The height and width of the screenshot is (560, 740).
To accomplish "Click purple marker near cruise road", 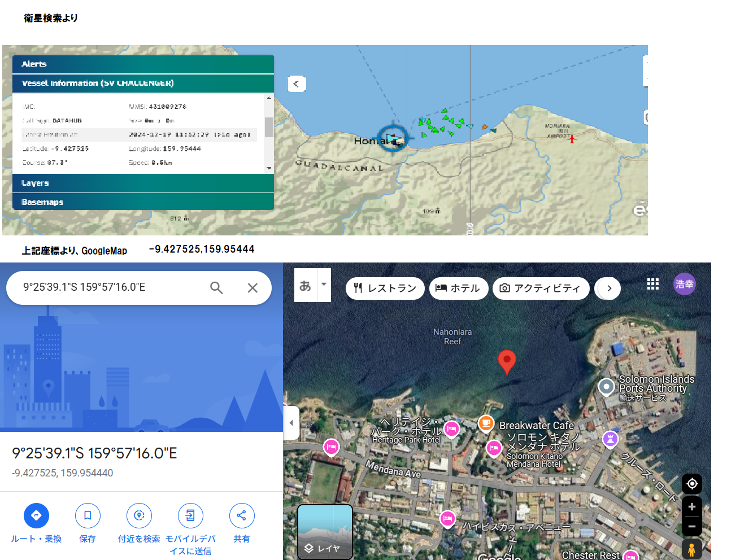I will click(610, 438).
